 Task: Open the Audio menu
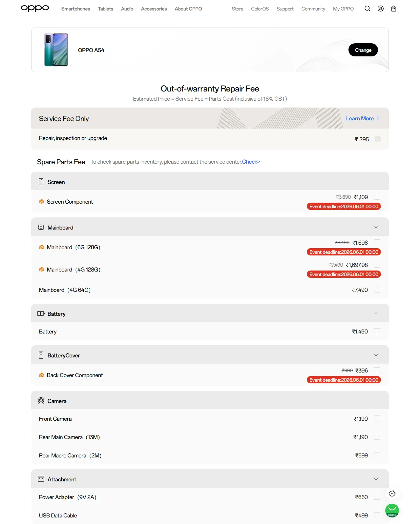click(x=127, y=9)
